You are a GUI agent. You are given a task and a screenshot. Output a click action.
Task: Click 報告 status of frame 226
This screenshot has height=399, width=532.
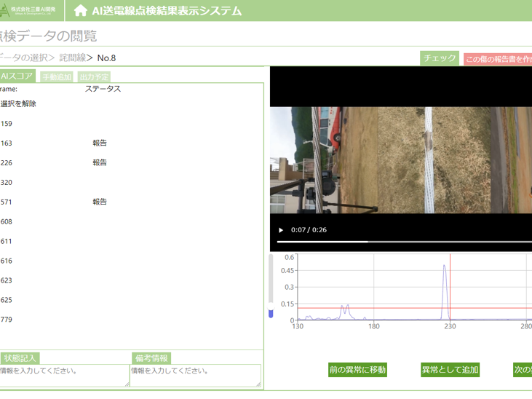tap(100, 162)
